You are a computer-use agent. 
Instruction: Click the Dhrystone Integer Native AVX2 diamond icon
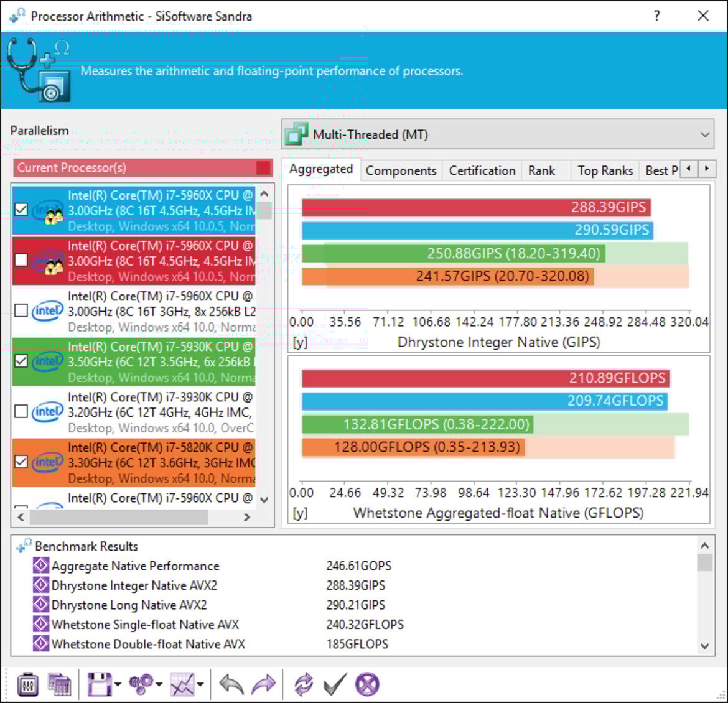point(41,585)
